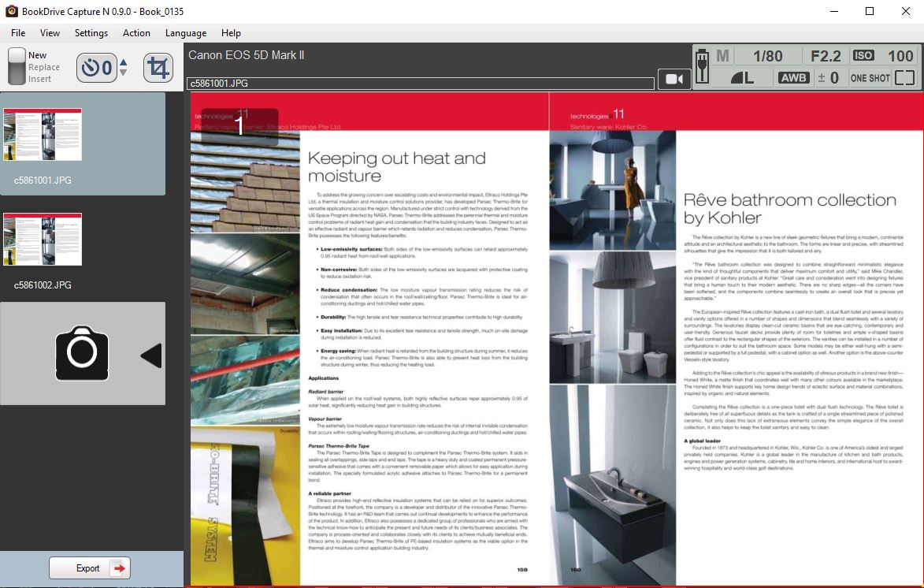Change the image quality L setting

pyautogui.click(x=742, y=77)
